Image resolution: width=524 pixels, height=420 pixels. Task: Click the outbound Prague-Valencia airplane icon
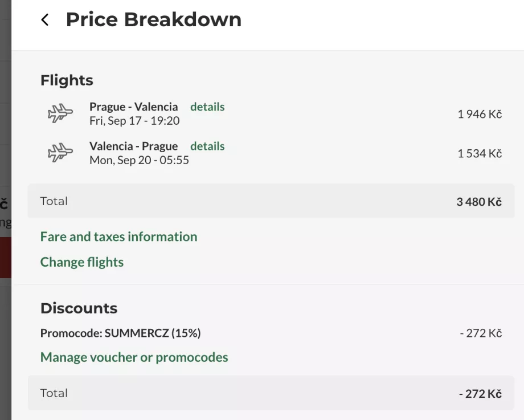point(60,113)
